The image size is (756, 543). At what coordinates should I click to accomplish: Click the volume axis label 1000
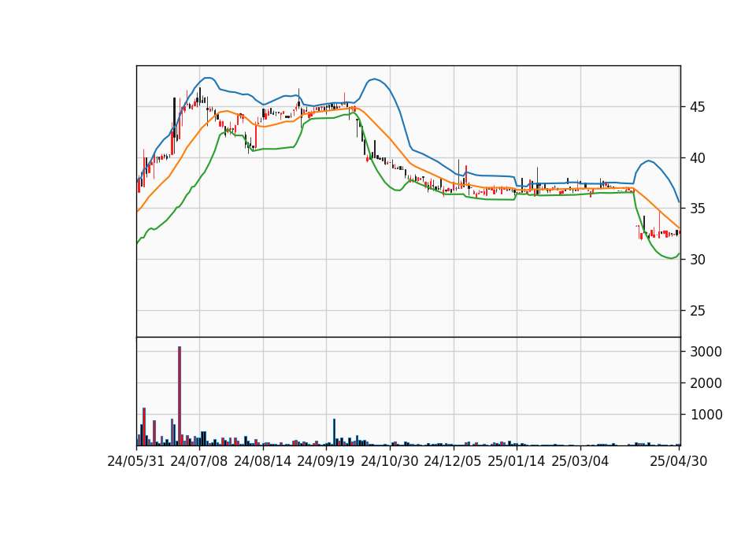tap(706, 415)
